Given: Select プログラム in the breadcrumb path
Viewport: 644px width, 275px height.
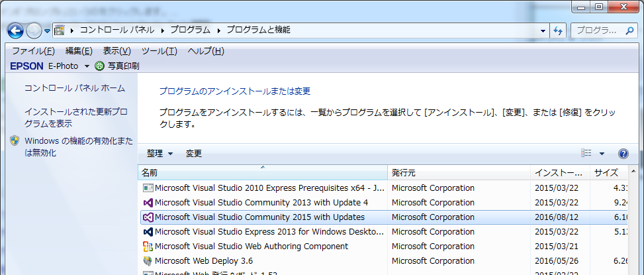Looking at the screenshot, I should [190, 30].
